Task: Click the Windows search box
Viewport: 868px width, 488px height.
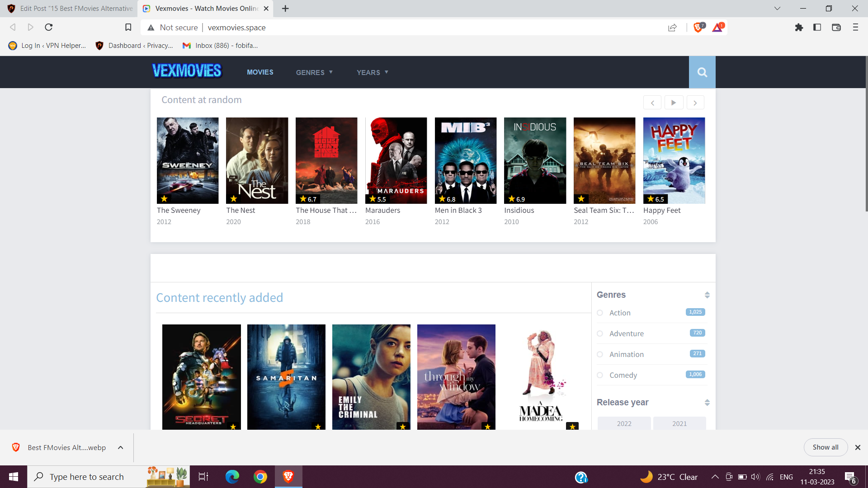Action: (108, 477)
